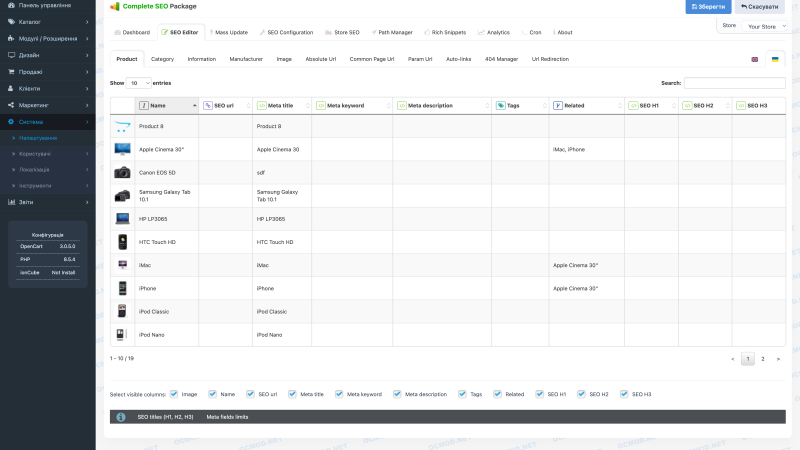Open the Your Store selector dropdown
This screenshot has height=450, width=800.
tap(765, 27)
